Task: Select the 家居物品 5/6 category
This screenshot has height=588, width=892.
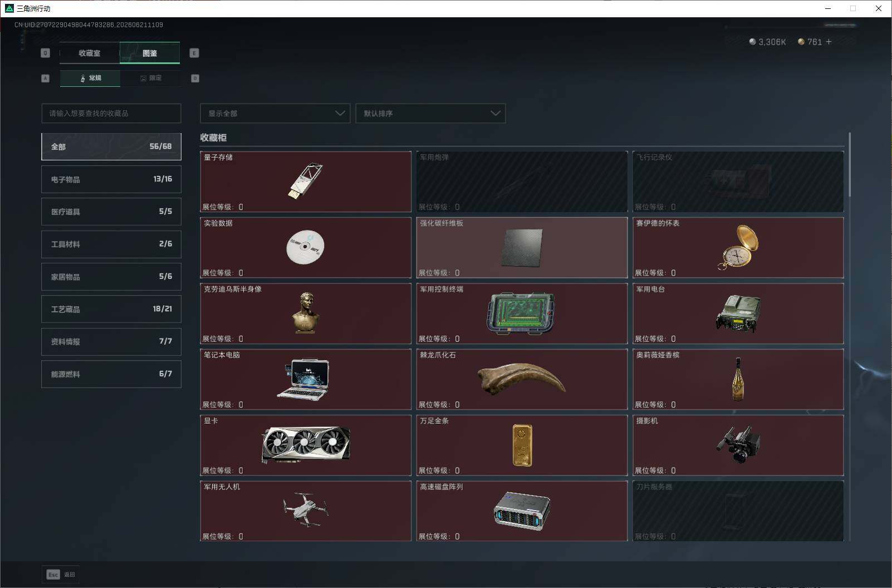Action: click(111, 277)
